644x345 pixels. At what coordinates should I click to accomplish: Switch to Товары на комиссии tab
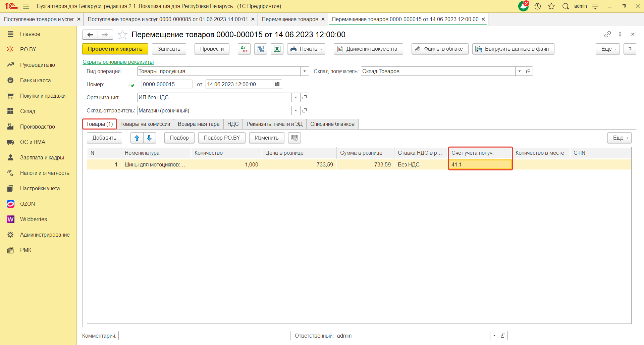(x=145, y=124)
